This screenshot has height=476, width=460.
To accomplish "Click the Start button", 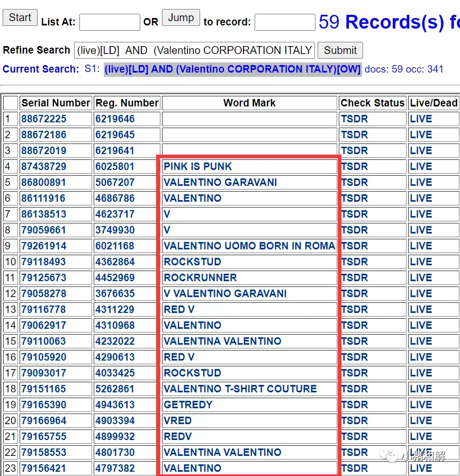I will click(x=20, y=17).
